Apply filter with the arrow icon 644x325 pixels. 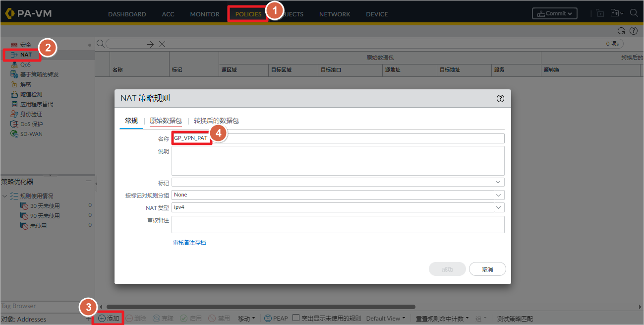pos(151,44)
